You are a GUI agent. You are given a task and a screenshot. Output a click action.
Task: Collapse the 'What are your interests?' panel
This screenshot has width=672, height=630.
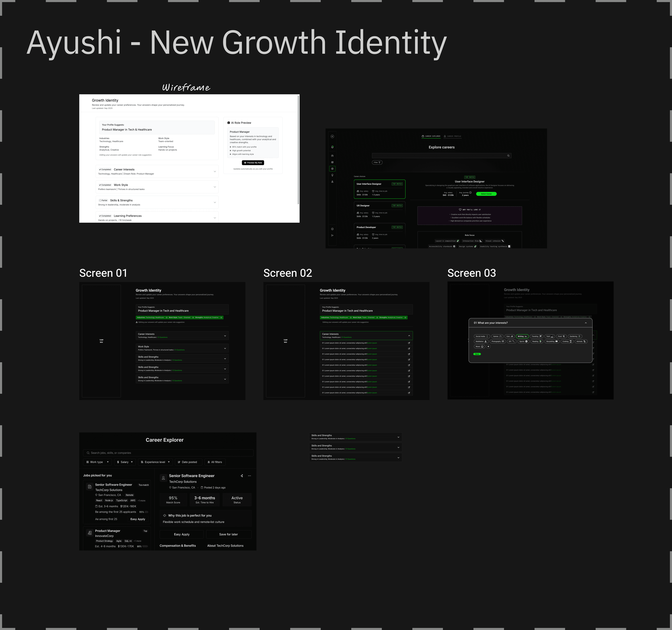586,323
